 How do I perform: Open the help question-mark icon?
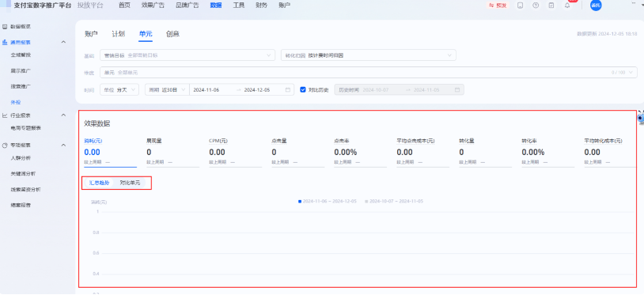[x=536, y=6]
